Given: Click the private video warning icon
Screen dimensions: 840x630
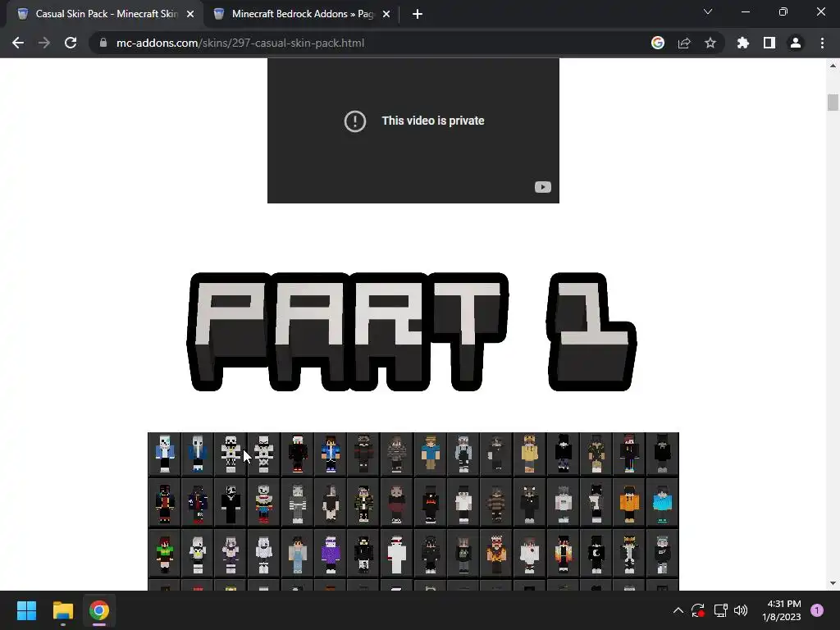Looking at the screenshot, I should pos(354,121).
